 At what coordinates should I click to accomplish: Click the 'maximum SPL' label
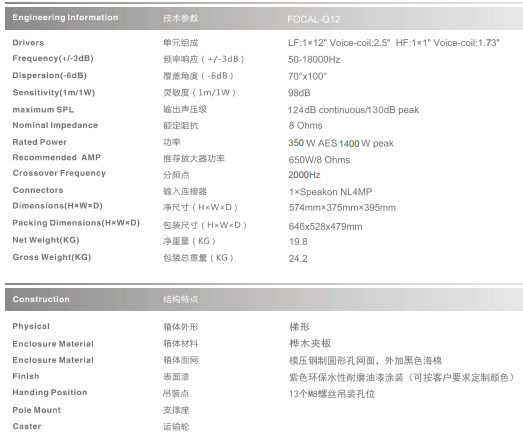pos(43,110)
